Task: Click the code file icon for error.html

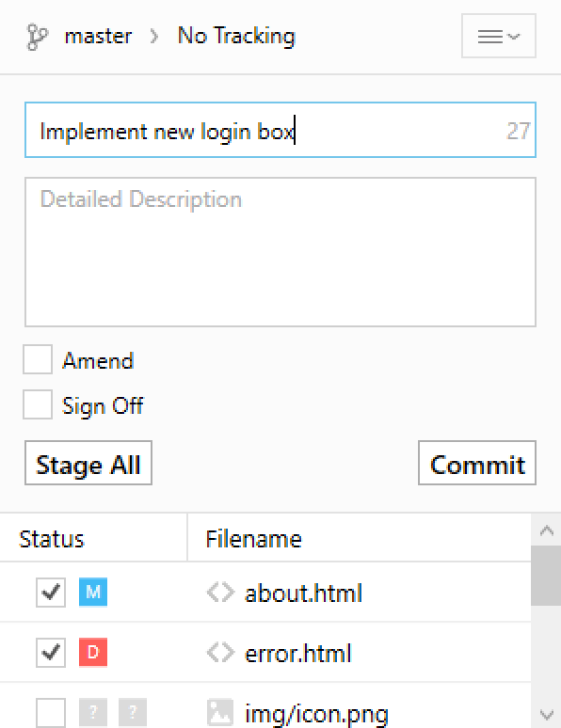Action: pos(220,653)
